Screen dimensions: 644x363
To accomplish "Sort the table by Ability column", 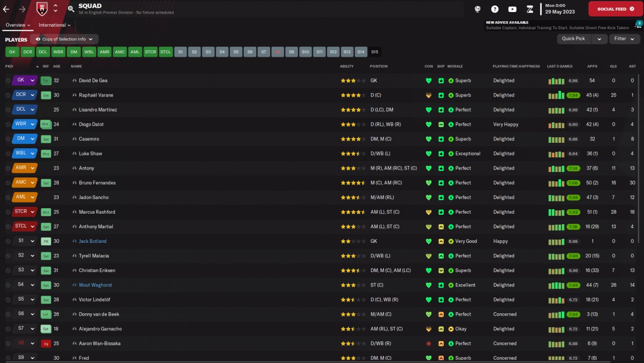I will coord(347,66).
